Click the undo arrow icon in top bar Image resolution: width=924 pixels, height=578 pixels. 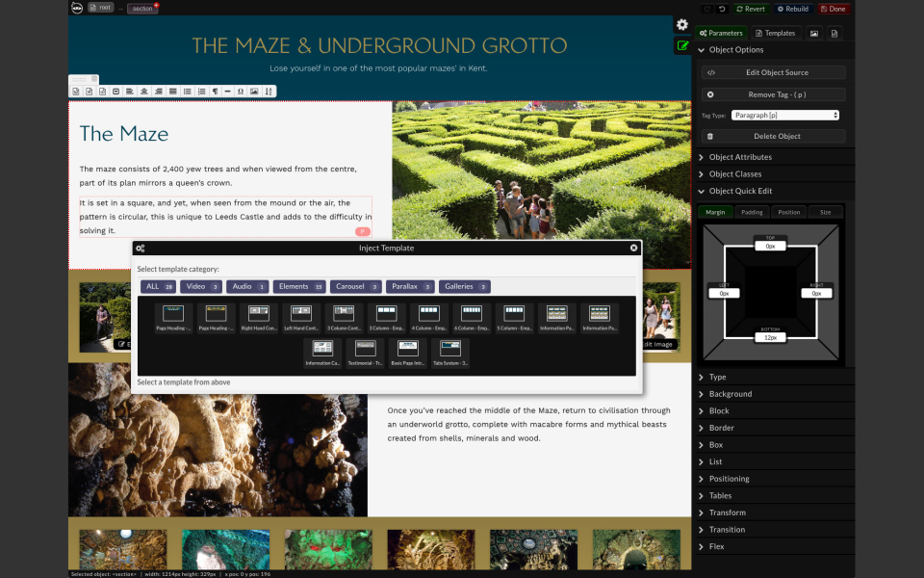point(722,9)
